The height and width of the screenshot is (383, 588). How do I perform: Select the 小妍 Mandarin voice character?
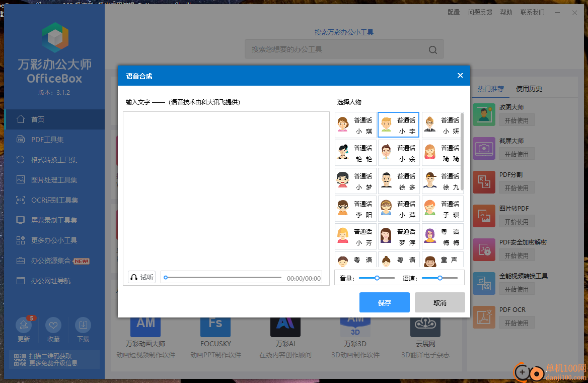coord(442,125)
